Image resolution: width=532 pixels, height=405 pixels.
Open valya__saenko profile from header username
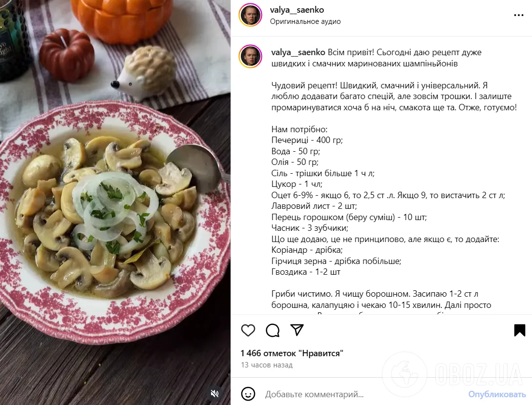tap(297, 10)
